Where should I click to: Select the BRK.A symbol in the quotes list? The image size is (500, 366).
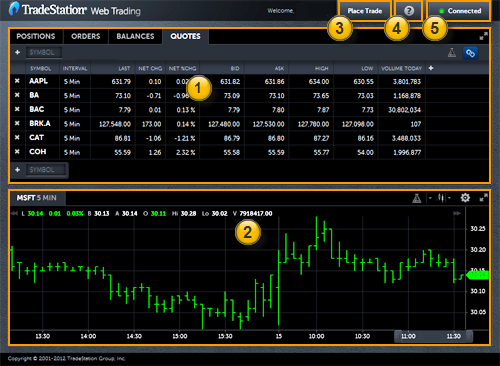[x=40, y=124]
